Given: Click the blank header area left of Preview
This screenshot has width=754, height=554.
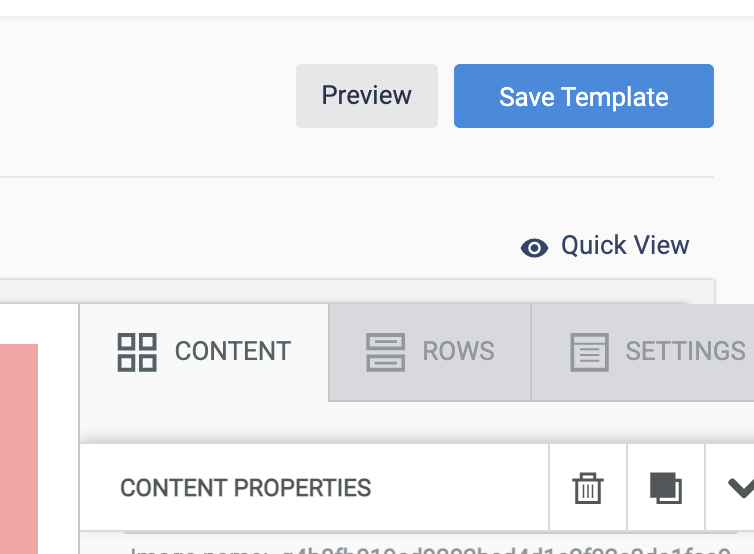Looking at the screenshot, I should pos(144,96).
